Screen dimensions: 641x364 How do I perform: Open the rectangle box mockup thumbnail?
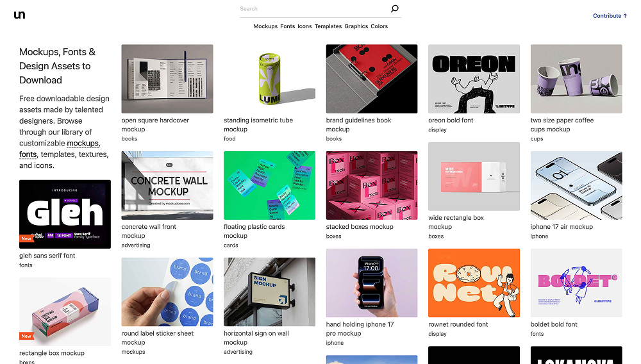(x=65, y=311)
